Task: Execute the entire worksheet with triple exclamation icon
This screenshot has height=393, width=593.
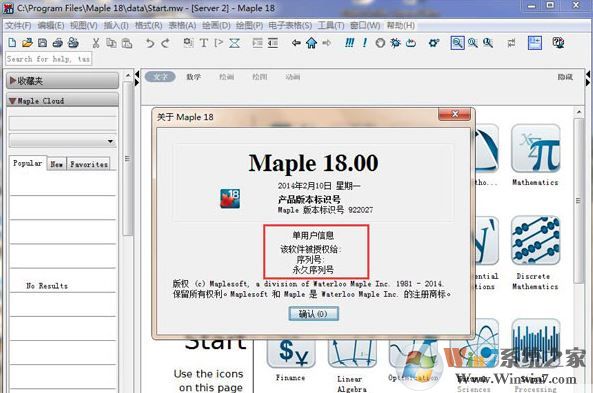Action: (349, 43)
